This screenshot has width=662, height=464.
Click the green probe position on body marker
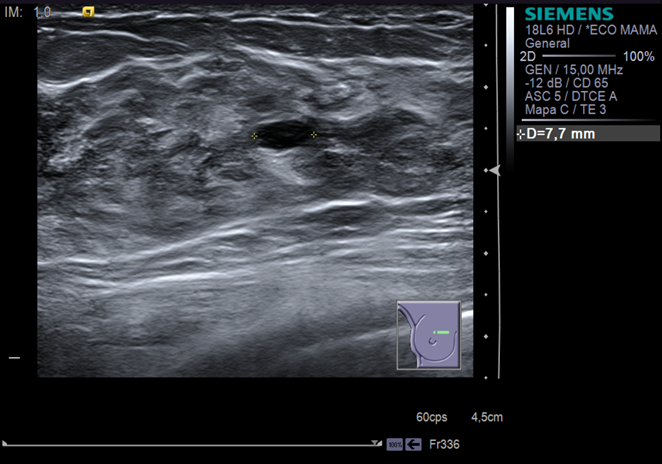click(442, 333)
